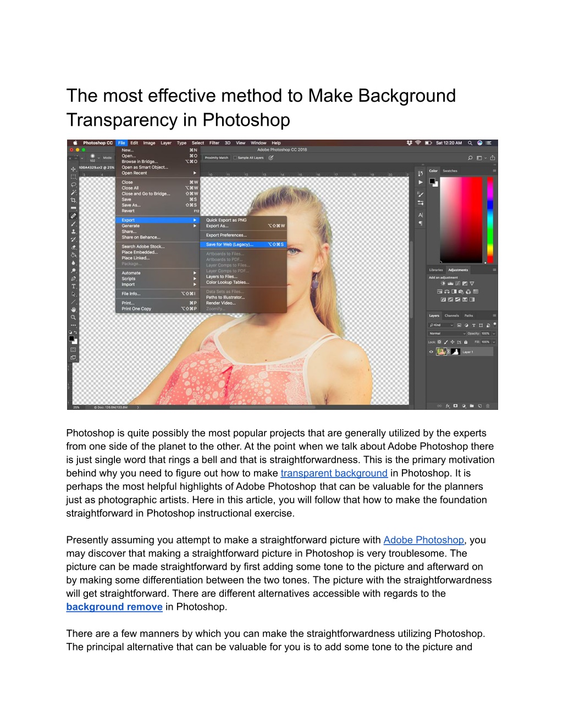Toggle lock transparent pixels
This screenshot has width=563, height=728.
coord(439,342)
